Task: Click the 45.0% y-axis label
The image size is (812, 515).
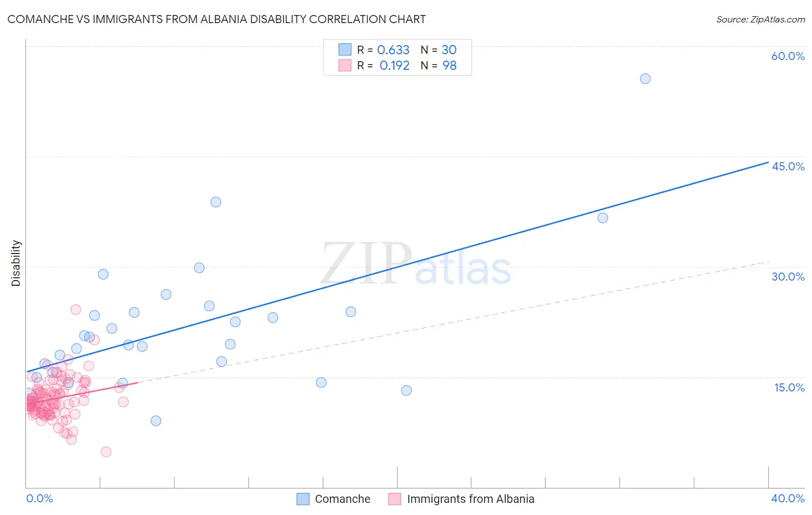Action: coord(788,166)
